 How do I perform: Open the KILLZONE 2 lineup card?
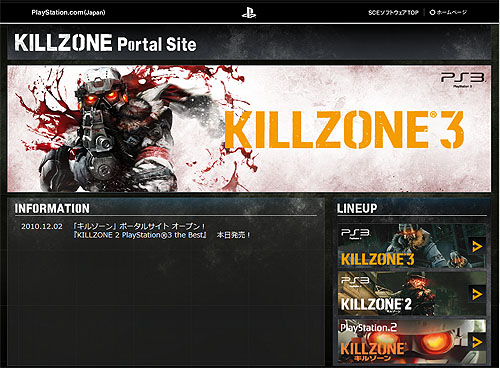coord(412,294)
